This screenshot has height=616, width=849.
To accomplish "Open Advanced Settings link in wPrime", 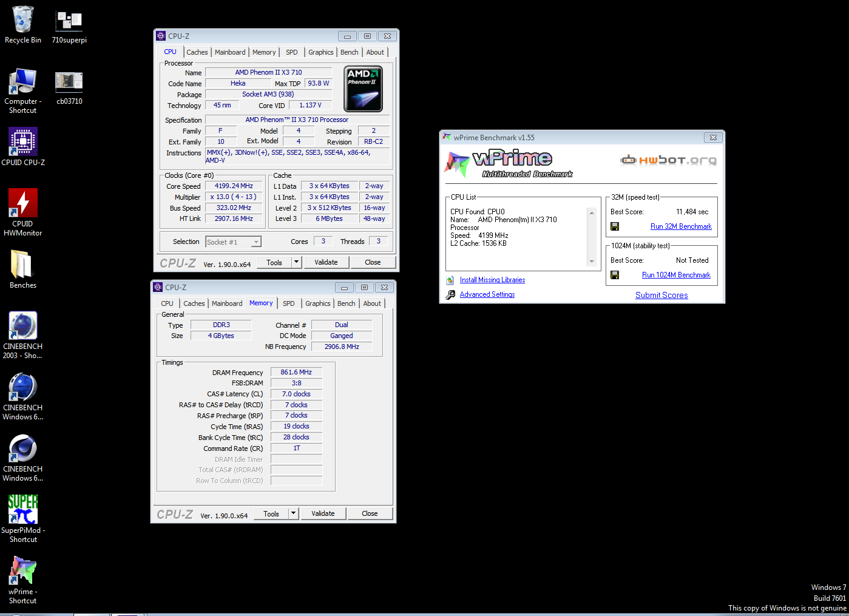I will (487, 294).
